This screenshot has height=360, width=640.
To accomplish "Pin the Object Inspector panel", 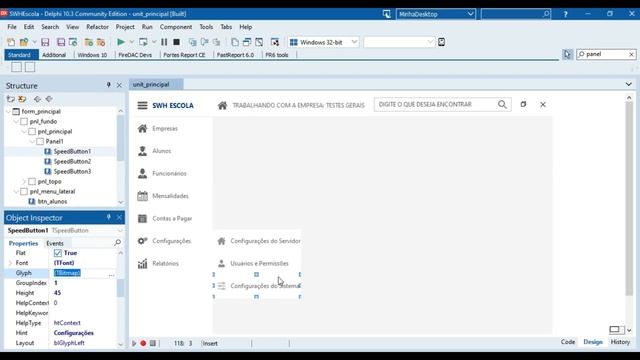I will (109, 217).
